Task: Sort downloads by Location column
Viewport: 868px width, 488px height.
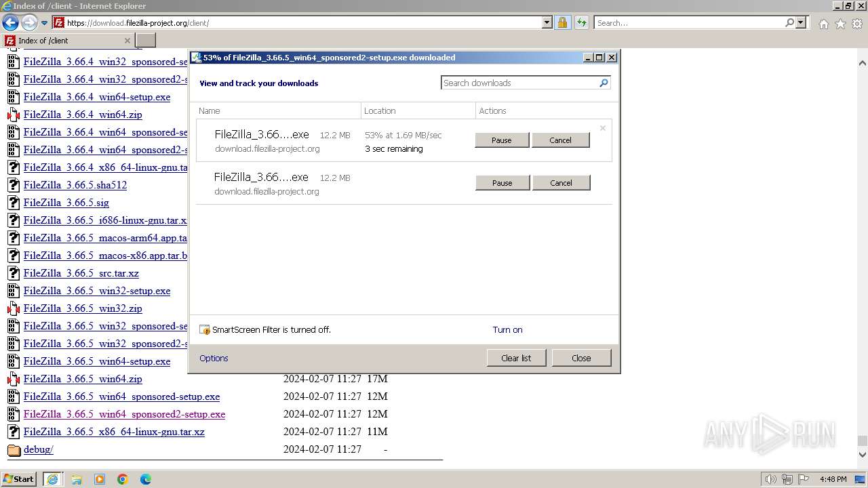Action: coord(418,110)
